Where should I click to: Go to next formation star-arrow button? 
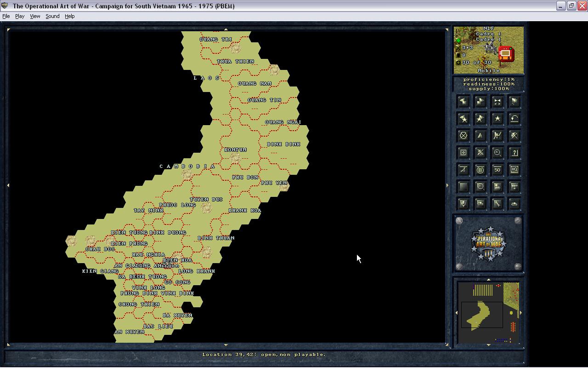click(480, 119)
